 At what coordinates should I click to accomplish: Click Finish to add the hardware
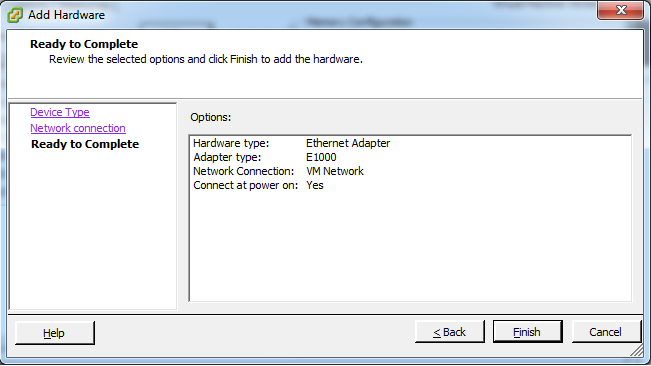(x=527, y=332)
